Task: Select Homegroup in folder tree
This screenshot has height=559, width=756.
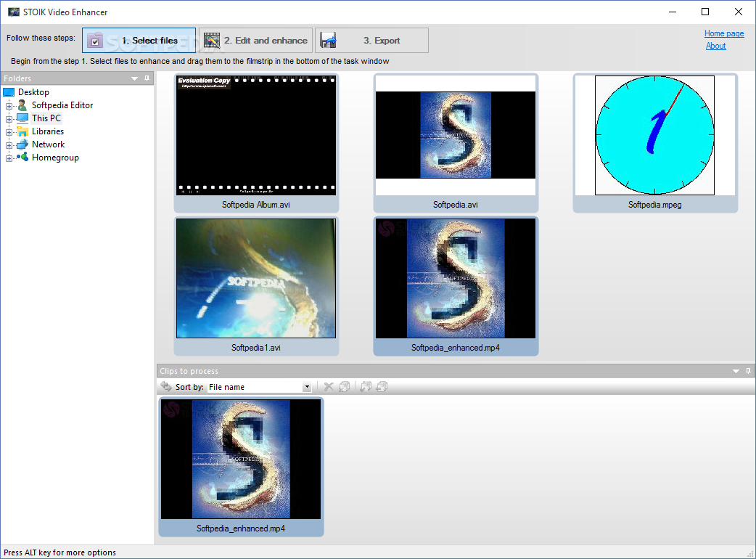Action: (55, 158)
